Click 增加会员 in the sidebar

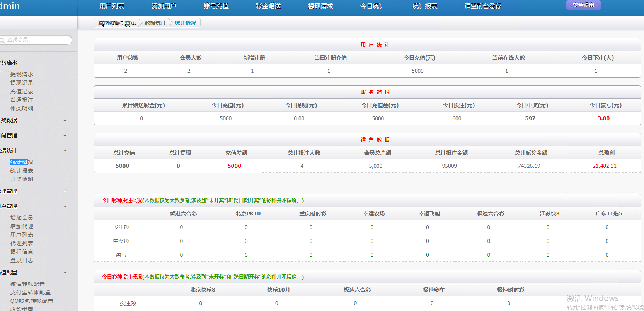[x=22, y=218]
